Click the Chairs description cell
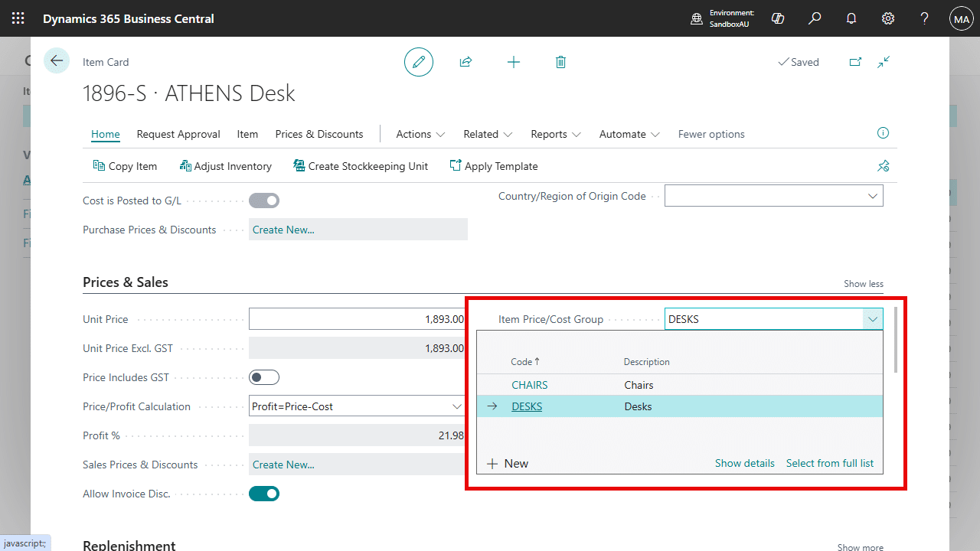This screenshot has height=551, width=980. [x=639, y=385]
